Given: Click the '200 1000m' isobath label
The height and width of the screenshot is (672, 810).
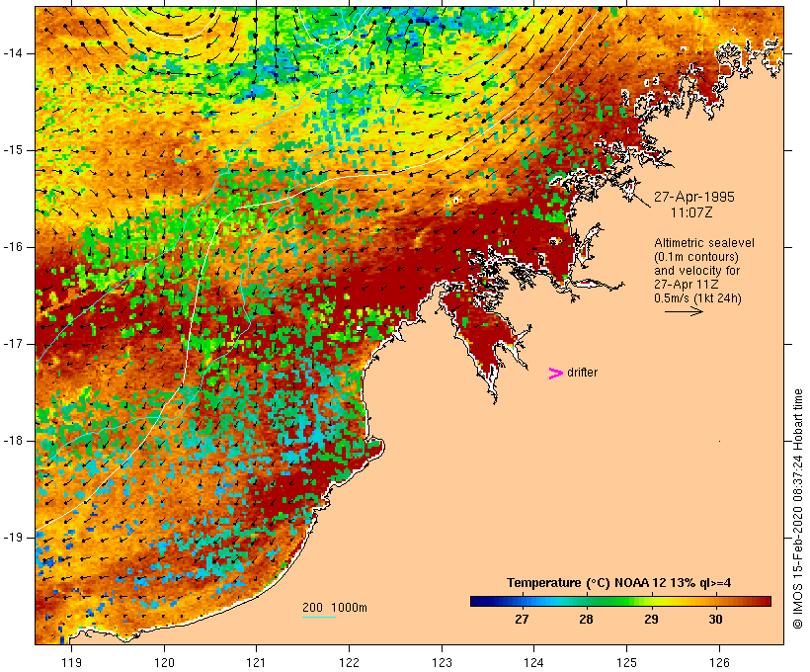Looking at the screenshot, I should 335,608.
